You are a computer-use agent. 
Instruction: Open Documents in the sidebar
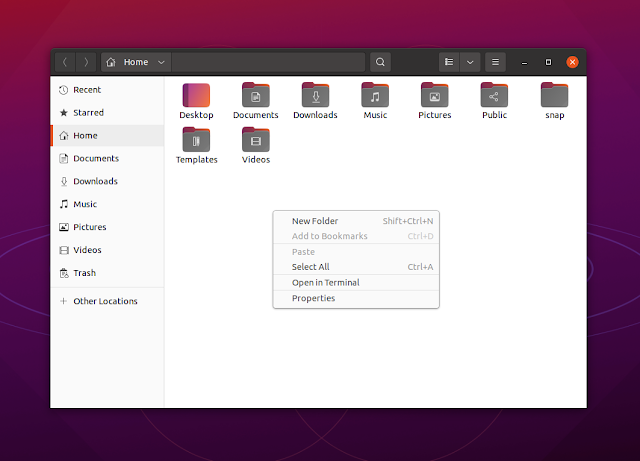click(108, 158)
